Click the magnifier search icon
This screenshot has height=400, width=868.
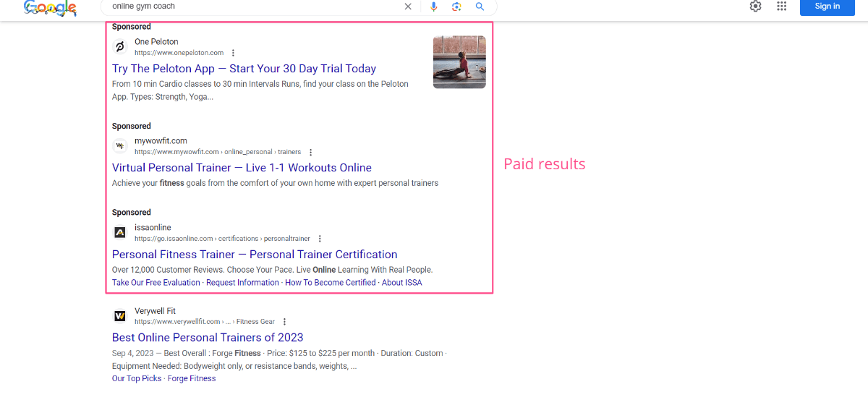[x=480, y=7]
